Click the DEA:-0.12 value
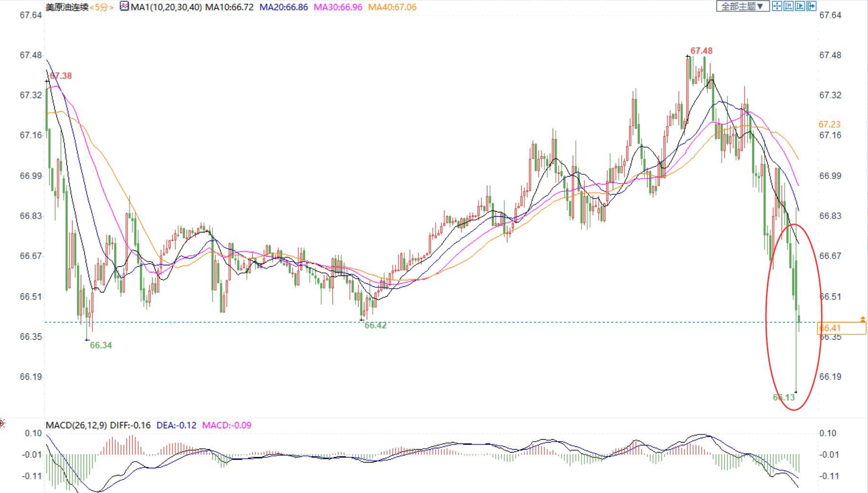868x493 pixels. click(176, 425)
